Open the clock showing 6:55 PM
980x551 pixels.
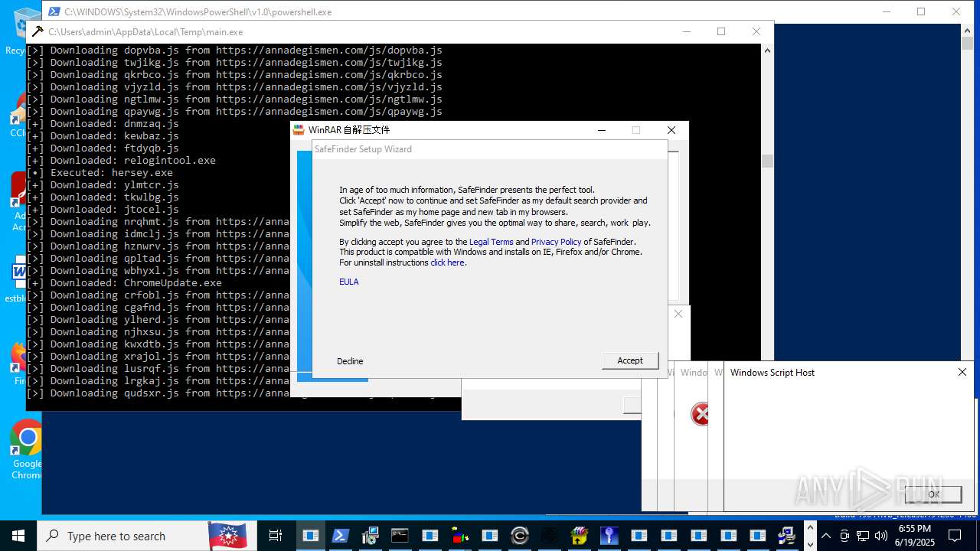(x=915, y=536)
